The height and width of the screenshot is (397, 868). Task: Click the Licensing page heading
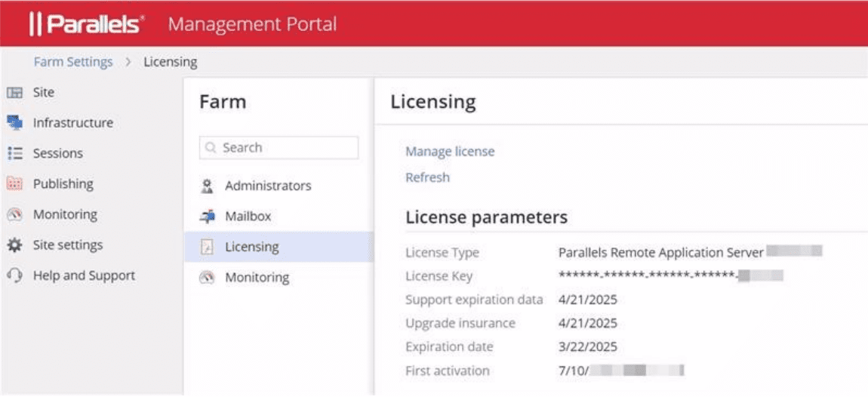(x=433, y=103)
